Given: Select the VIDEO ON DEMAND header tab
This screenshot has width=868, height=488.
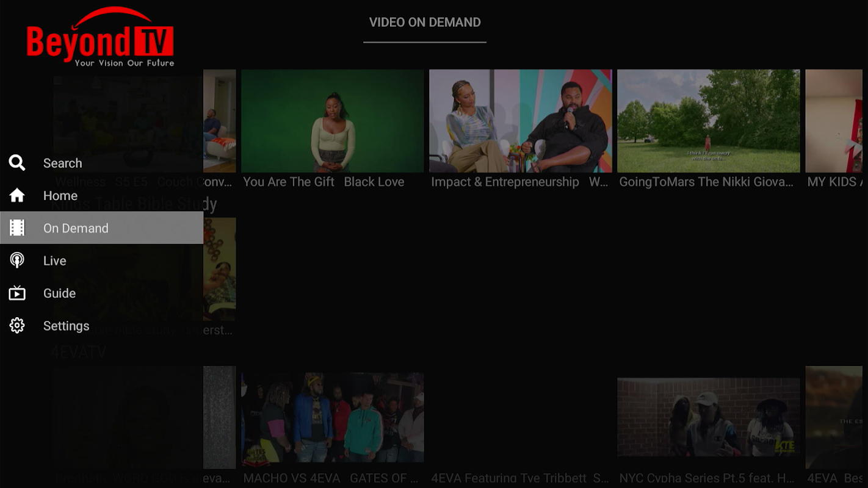Looking at the screenshot, I should tap(425, 23).
